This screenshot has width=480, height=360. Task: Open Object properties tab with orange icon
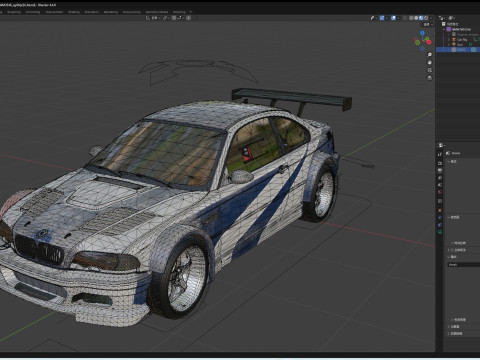(x=440, y=210)
